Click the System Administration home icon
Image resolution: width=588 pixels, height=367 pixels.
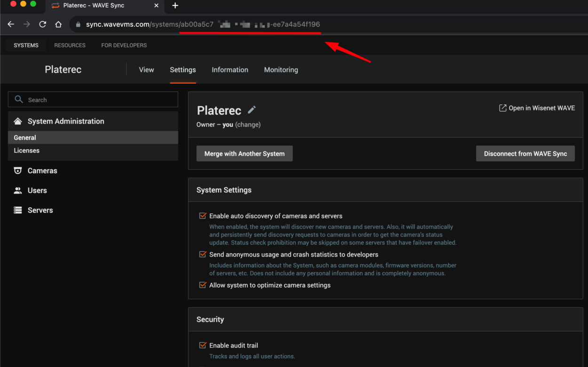click(18, 121)
